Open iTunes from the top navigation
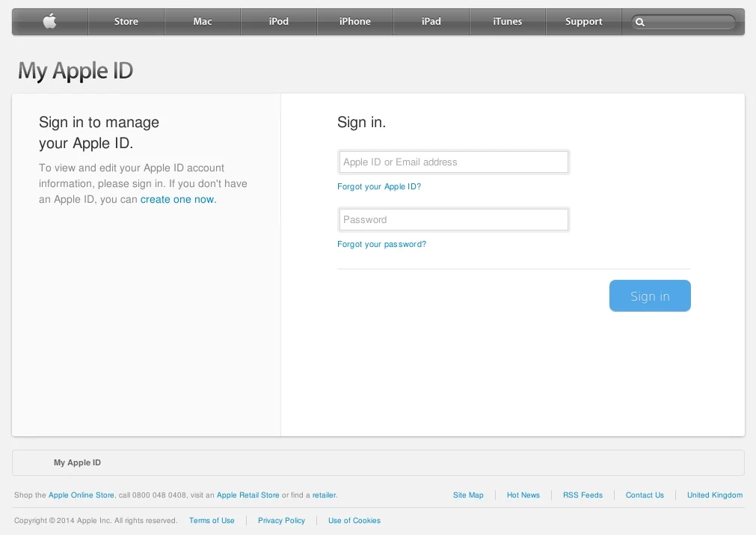This screenshot has height=535, width=756. pos(507,21)
